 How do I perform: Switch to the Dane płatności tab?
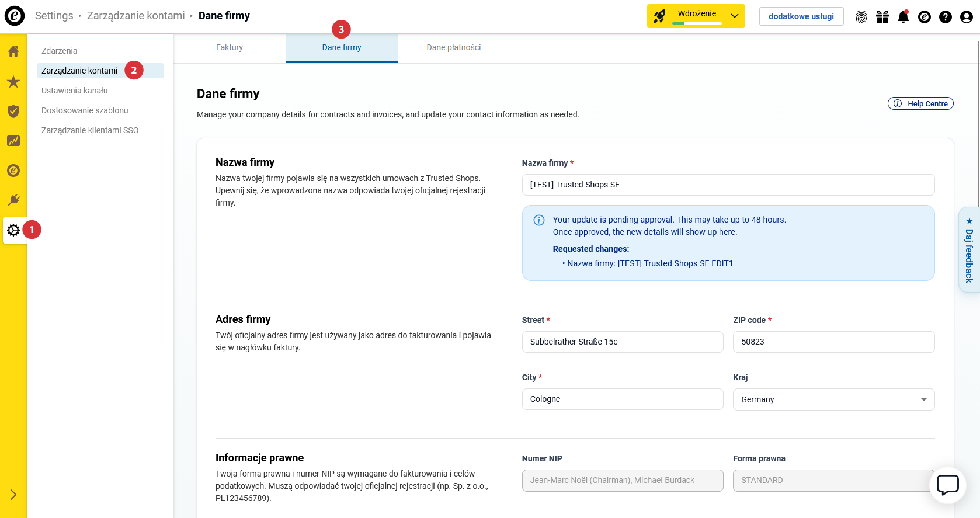tap(453, 48)
